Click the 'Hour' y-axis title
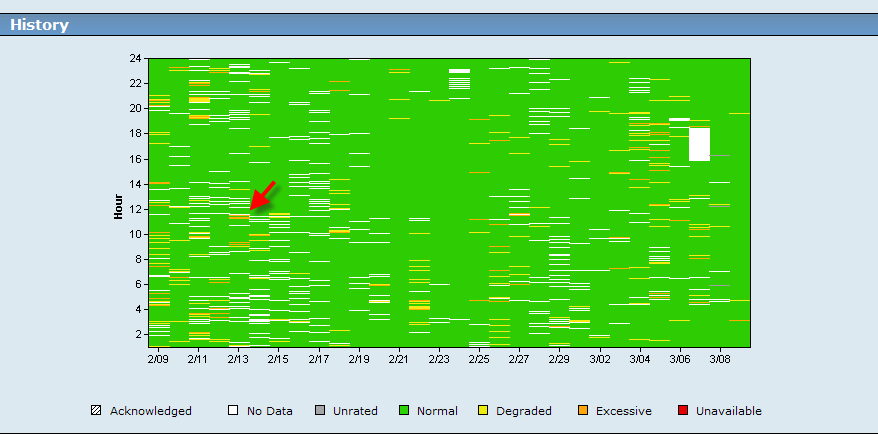 pos(118,206)
